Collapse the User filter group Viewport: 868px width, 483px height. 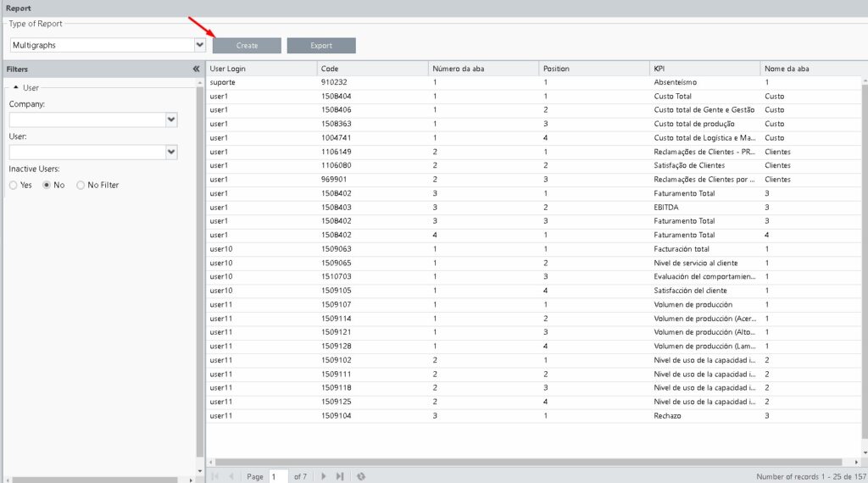16,87
